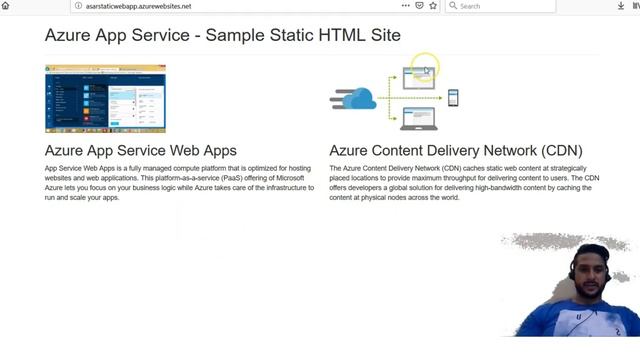Focus the Search input box

tap(500, 6)
